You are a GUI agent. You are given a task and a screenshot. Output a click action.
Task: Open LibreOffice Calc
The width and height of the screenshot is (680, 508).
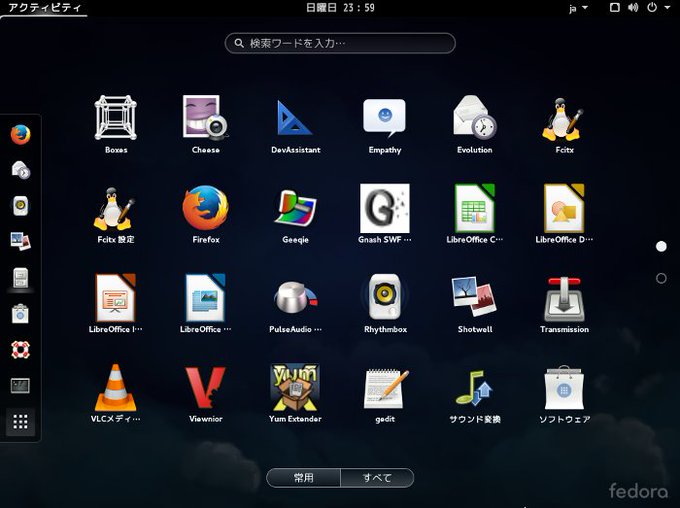pos(474,214)
